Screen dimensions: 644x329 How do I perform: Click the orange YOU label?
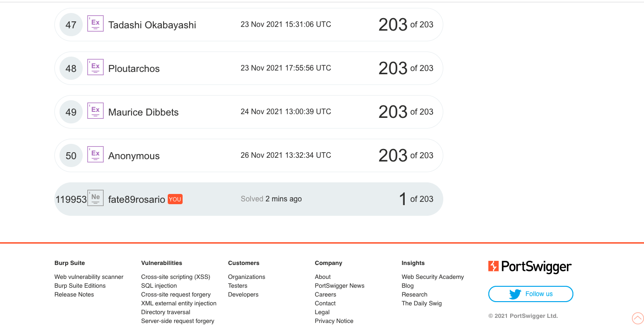[175, 199]
